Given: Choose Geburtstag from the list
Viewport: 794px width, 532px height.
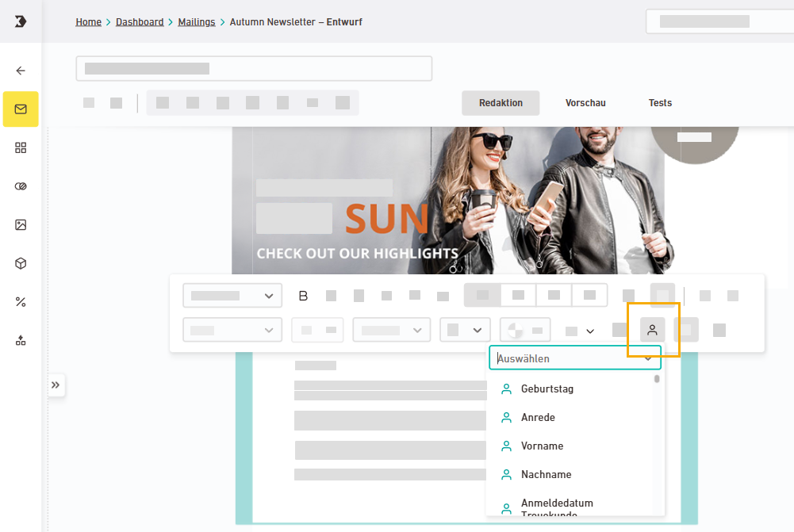Looking at the screenshot, I should [547, 389].
